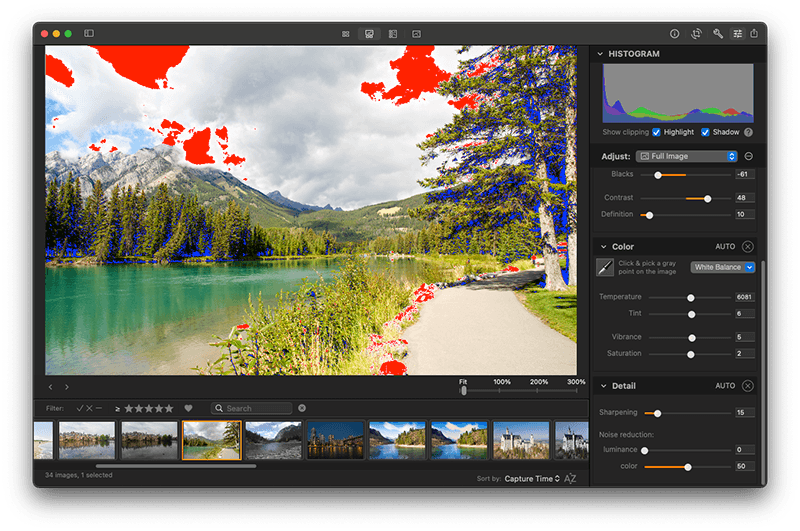Viewport: 800px width, 531px height.
Task: Set zoom to 100%
Action: pos(502,382)
